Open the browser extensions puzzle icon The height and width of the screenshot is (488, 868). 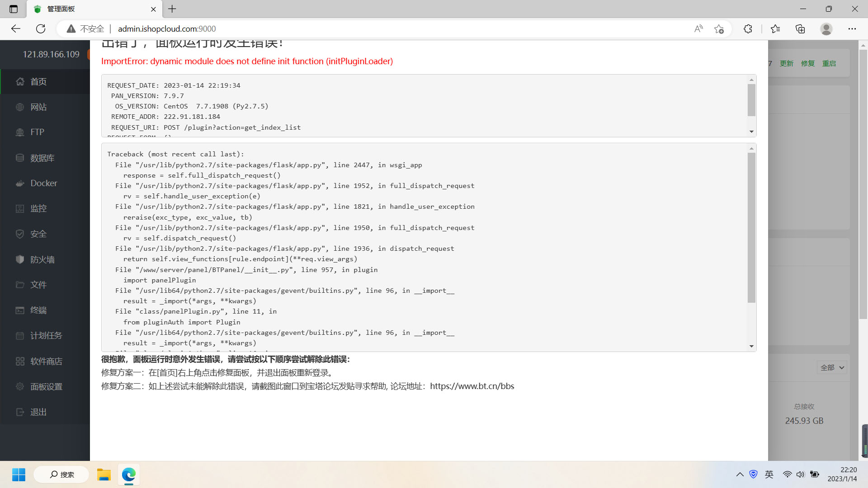[x=748, y=28]
